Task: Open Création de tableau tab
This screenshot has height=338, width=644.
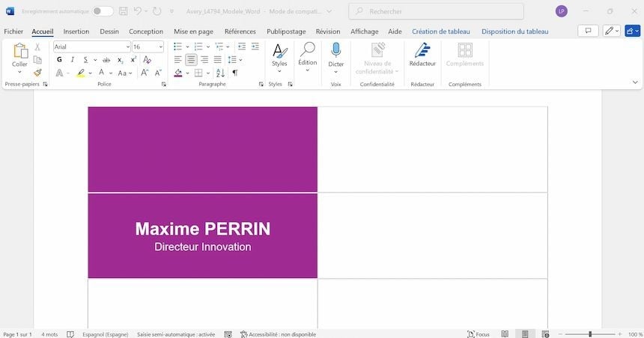Action: [x=441, y=31]
